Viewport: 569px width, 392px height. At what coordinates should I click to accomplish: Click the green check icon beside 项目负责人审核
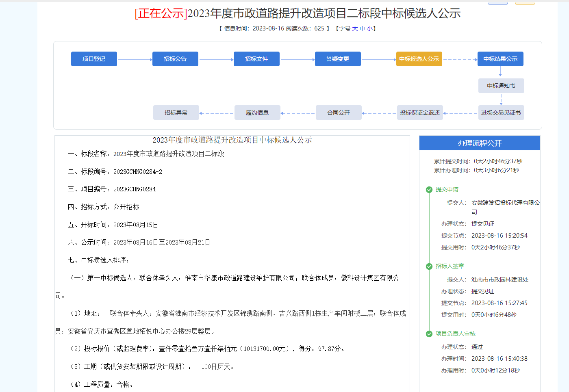429,334
